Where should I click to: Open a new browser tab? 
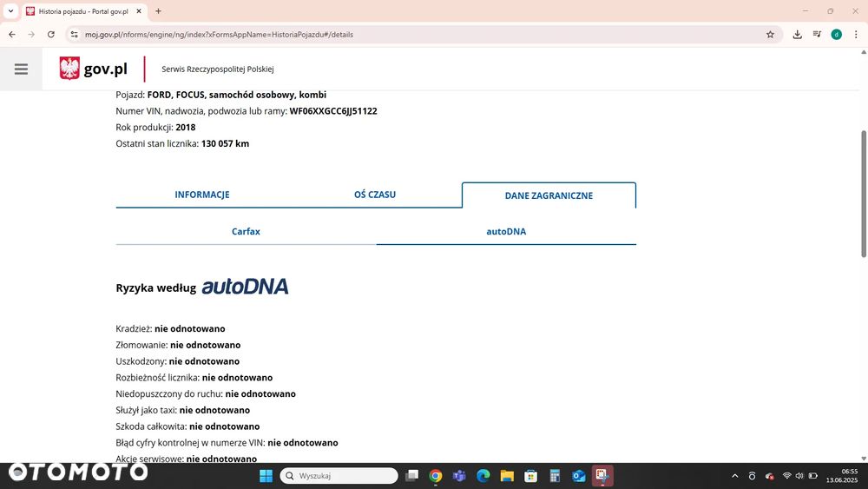158,11
